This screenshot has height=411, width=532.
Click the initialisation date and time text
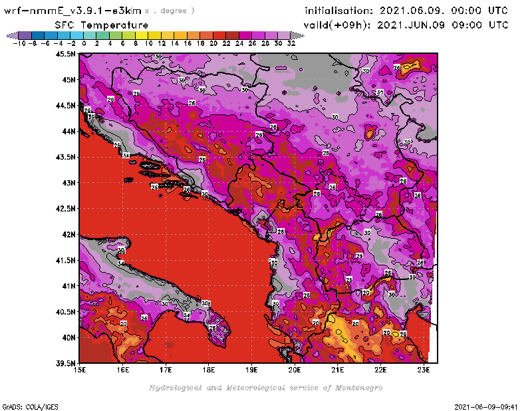406,11
